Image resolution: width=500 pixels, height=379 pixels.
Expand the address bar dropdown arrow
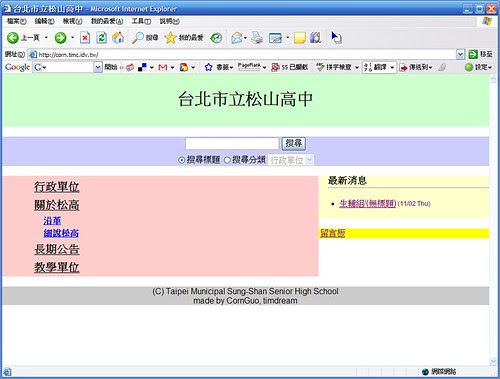coord(460,54)
